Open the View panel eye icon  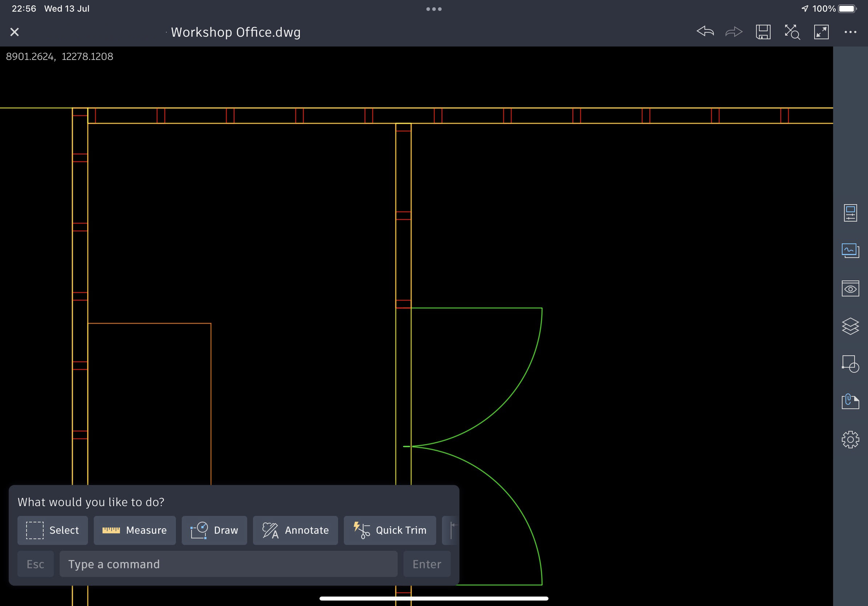click(850, 288)
